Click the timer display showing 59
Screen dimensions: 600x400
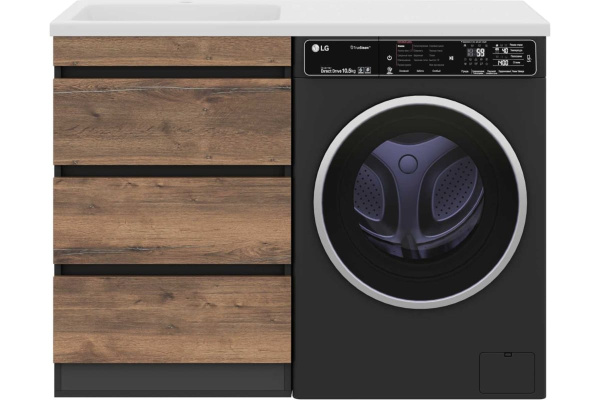coord(481,52)
